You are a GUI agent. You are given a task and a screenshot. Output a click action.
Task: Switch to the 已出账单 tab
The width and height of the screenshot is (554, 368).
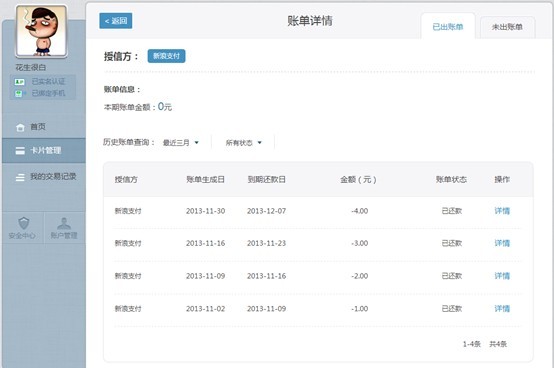click(448, 26)
